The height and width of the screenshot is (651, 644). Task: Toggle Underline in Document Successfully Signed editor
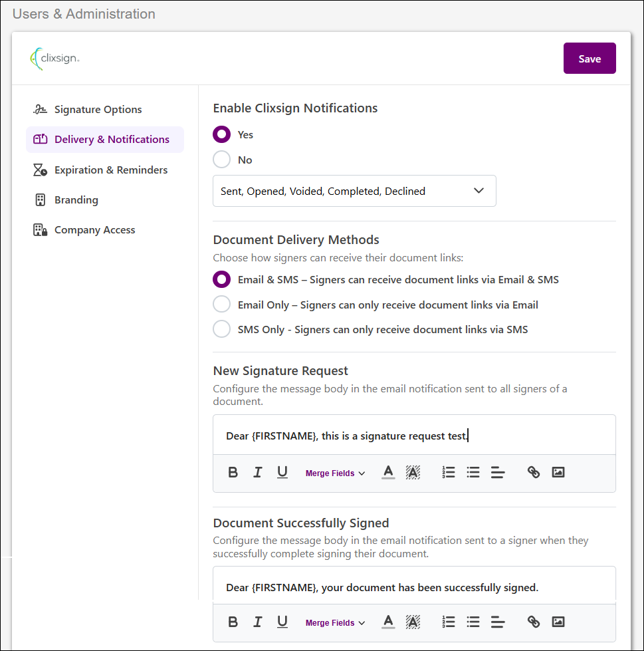282,622
